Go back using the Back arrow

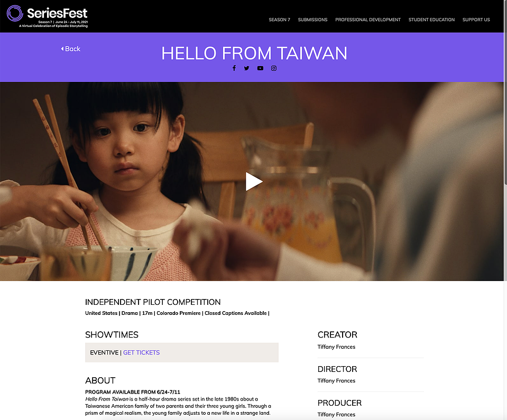coord(70,49)
